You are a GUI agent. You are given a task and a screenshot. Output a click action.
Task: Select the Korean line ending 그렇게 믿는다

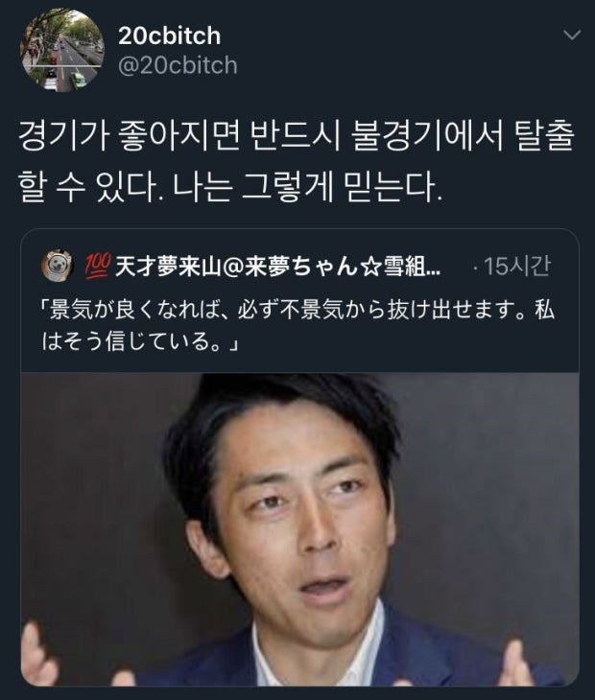(x=230, y=186)
